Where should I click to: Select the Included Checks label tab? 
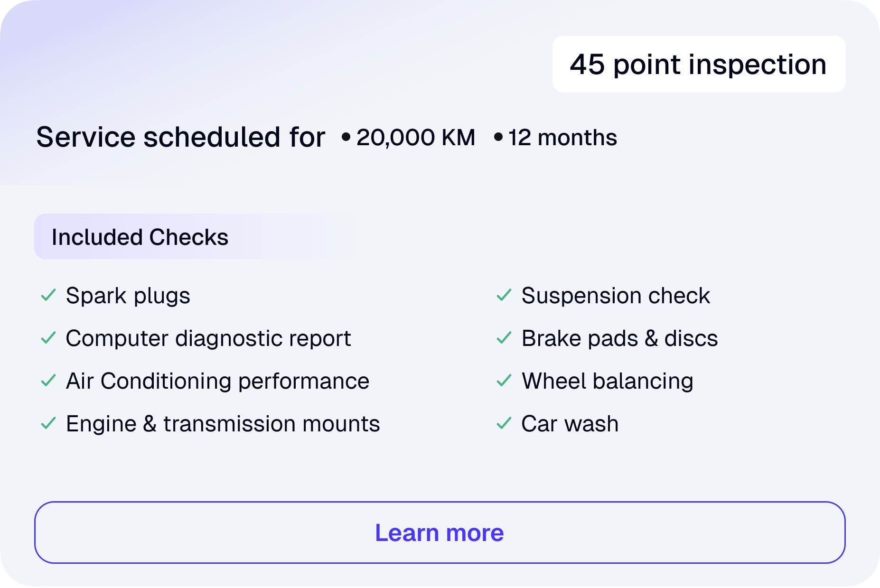pos(140,237)
